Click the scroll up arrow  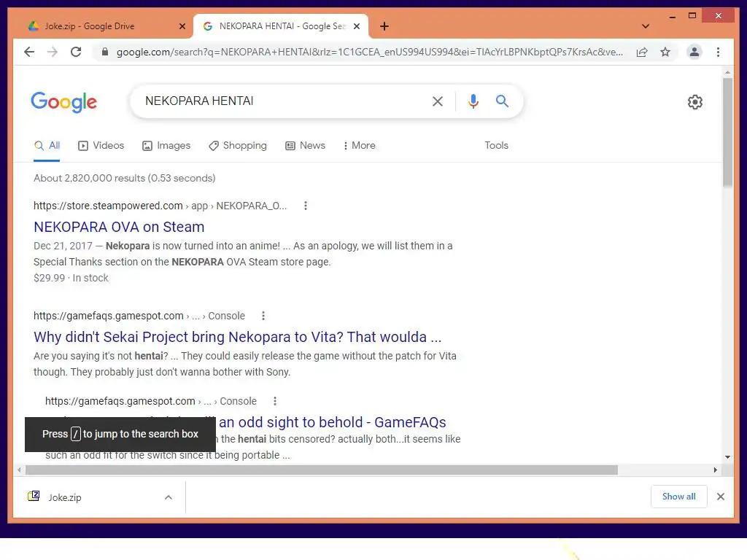point(727,72)
